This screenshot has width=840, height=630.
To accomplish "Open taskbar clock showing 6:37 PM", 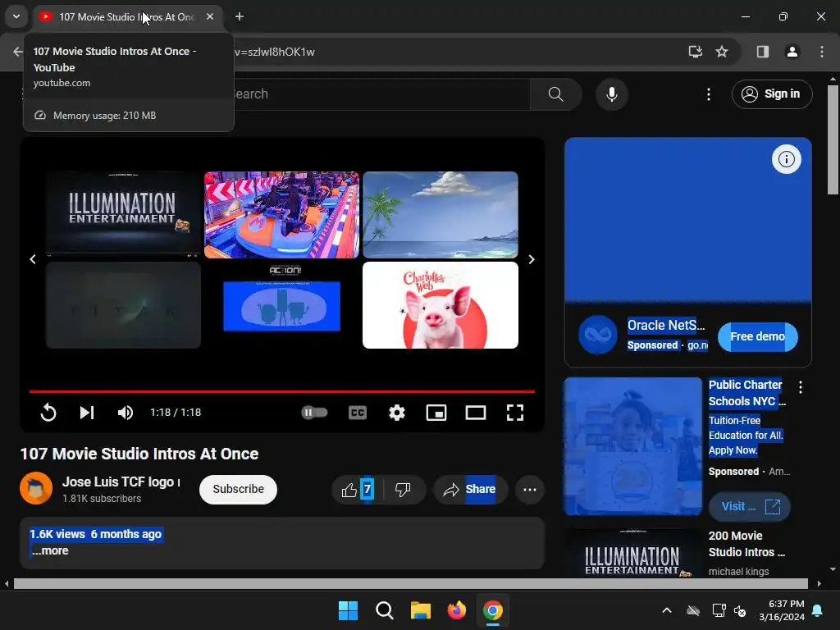I will (782, 610).
